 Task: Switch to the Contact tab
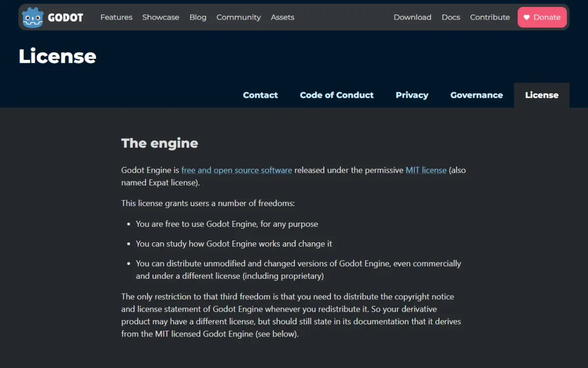(x=260, y=95)
